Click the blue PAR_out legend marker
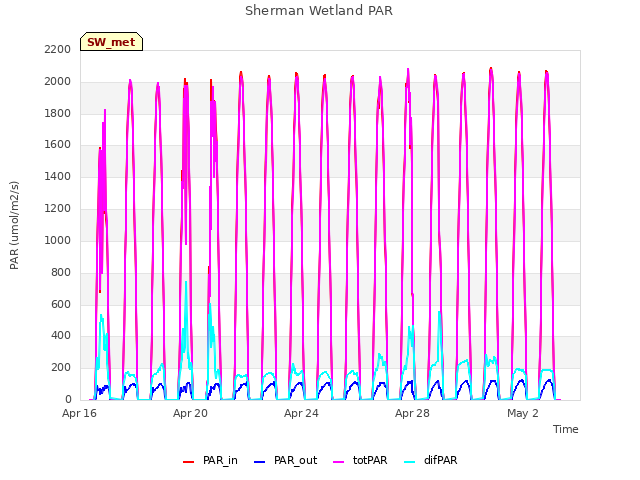Viewport: 640px width, 480px height. click(260, 462)
